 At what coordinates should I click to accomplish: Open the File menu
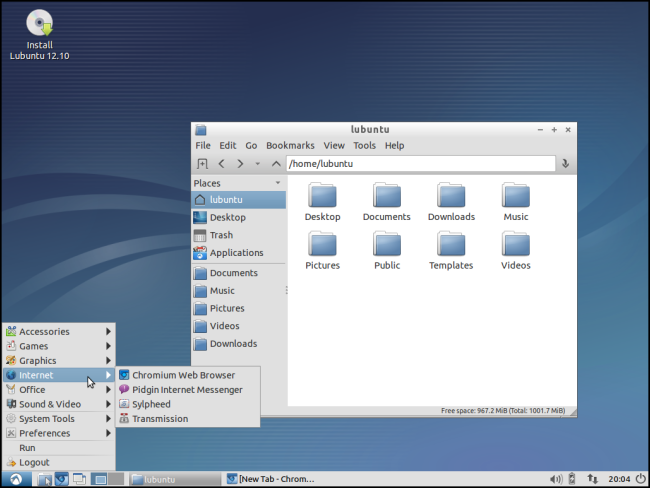[203, 146]
